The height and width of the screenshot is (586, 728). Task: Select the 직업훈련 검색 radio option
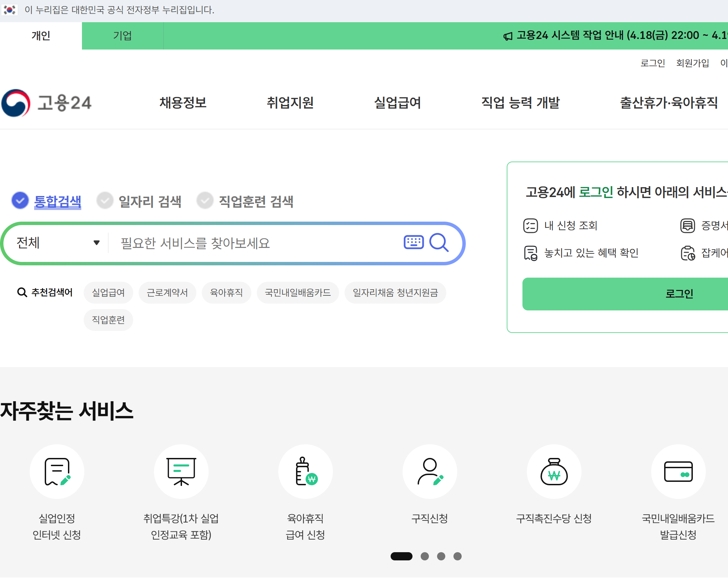click(205, 200)
